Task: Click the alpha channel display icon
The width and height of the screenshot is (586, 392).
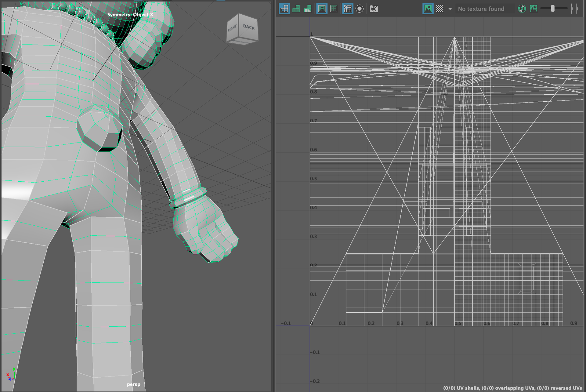Action: (534, 9)
